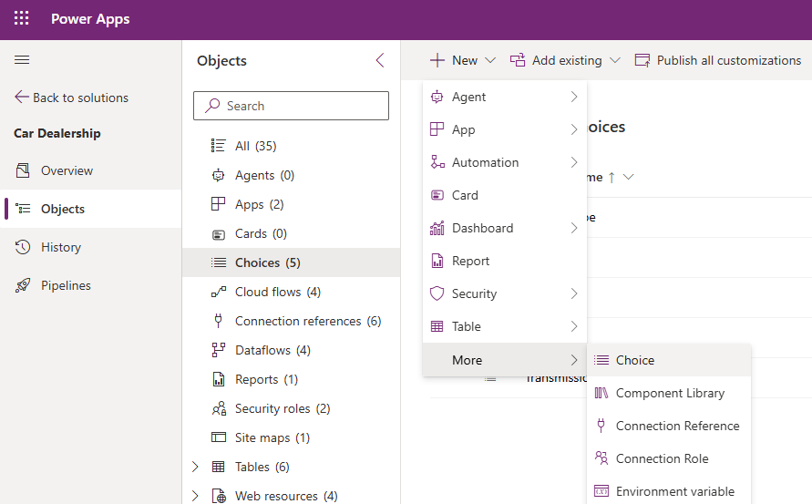This screenshot has height=504, width=812.
Task: Click the Component Library icon in submenu
Action: pyautogui.click(x=601, y=393)
